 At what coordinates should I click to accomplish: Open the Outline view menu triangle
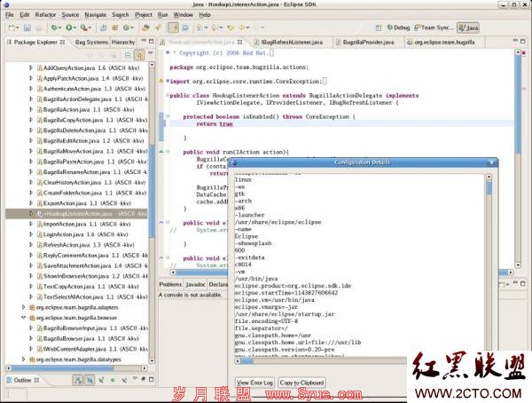[x=135, y=378]
